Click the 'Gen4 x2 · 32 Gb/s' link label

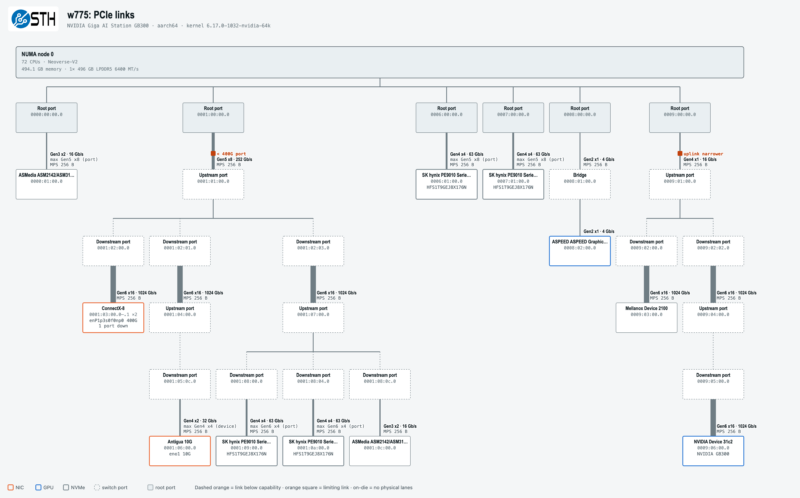(200, 421)
